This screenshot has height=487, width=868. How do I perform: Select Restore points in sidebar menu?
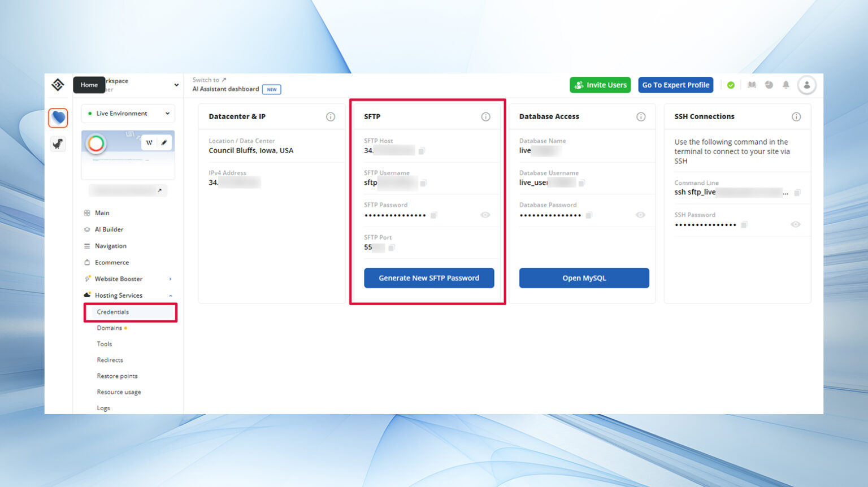tap(117, 376)
